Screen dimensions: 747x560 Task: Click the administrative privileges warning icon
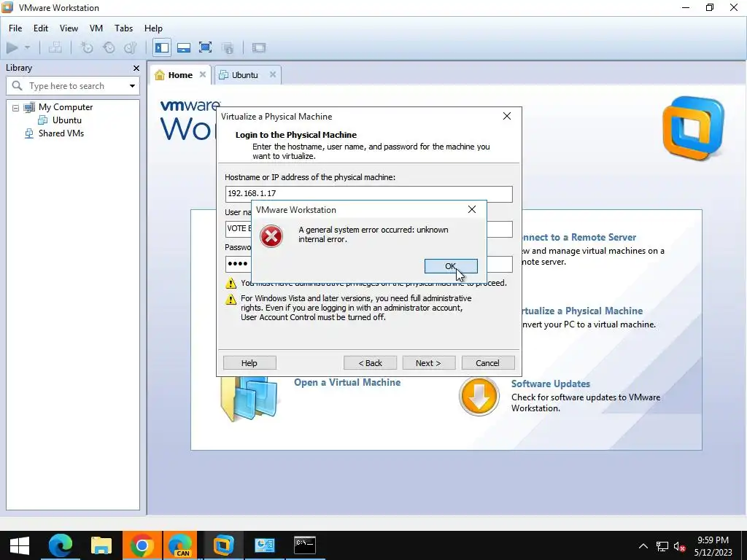pos(231,284)
